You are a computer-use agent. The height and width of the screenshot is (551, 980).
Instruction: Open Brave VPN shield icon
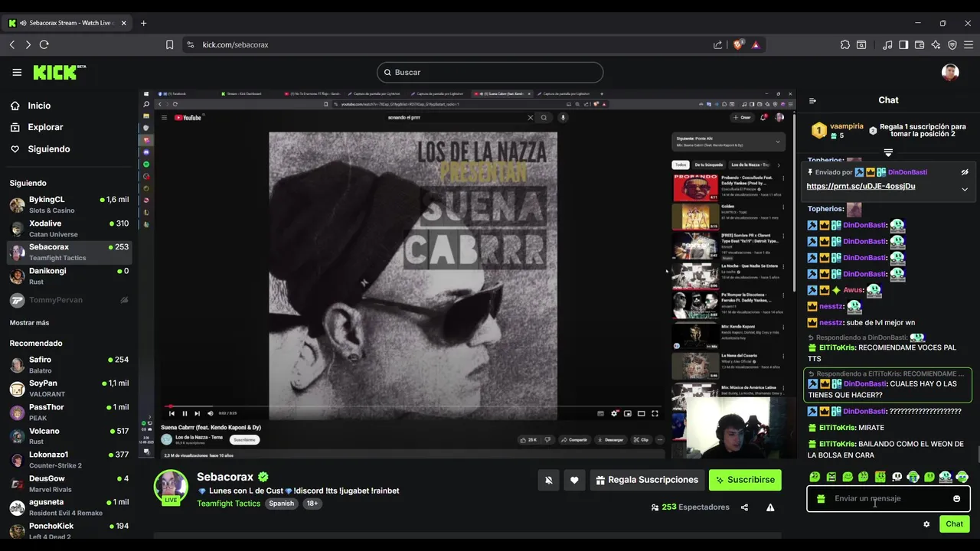pyautogui.click(x=952, y=44)
